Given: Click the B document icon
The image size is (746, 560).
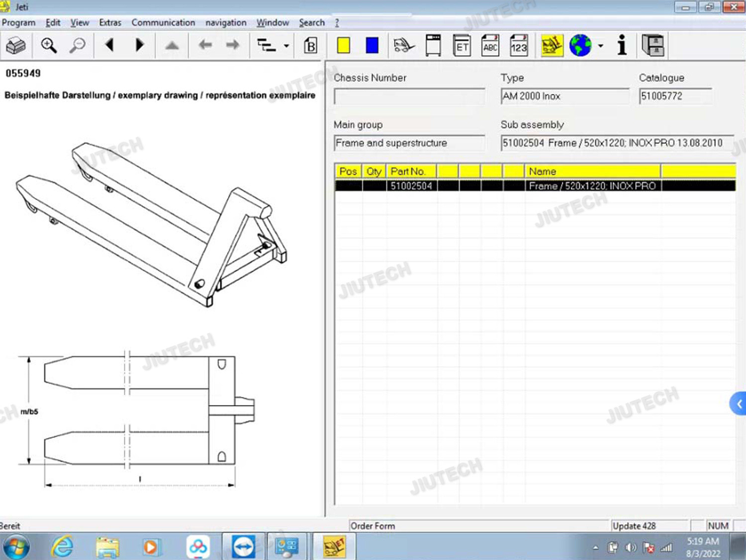Looking at the screenshot, I should tap(310, 46).
